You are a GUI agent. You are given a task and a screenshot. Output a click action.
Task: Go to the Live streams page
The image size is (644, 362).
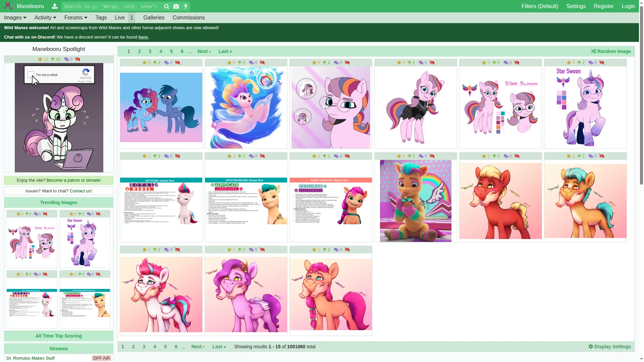pos(120,18)
